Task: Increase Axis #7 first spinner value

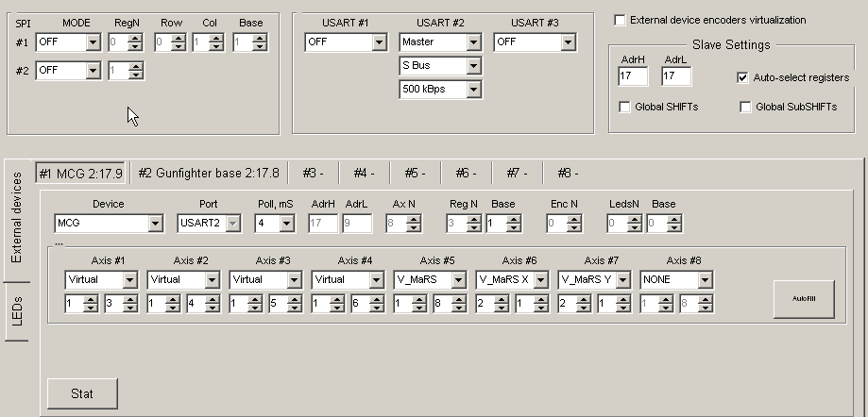Action: (x=584, y=299)
